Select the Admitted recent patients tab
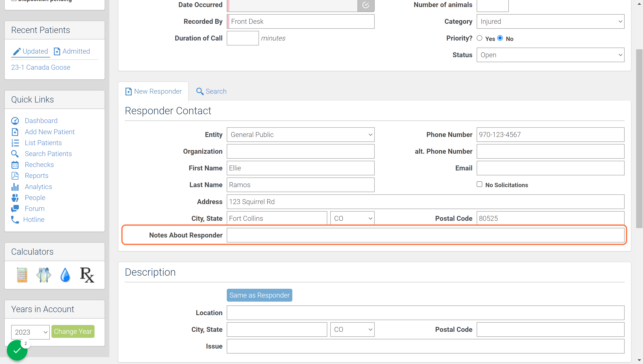 [x=72, y=51]
